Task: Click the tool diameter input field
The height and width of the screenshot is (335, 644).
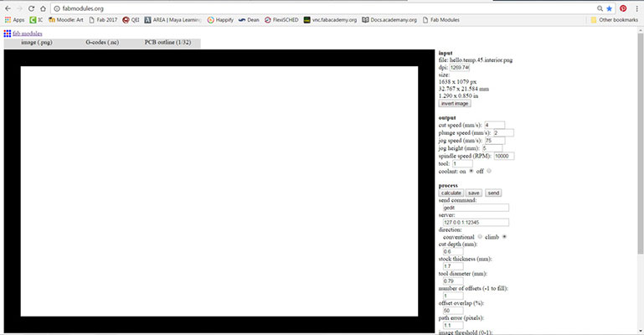Action: tap(452, 281)
